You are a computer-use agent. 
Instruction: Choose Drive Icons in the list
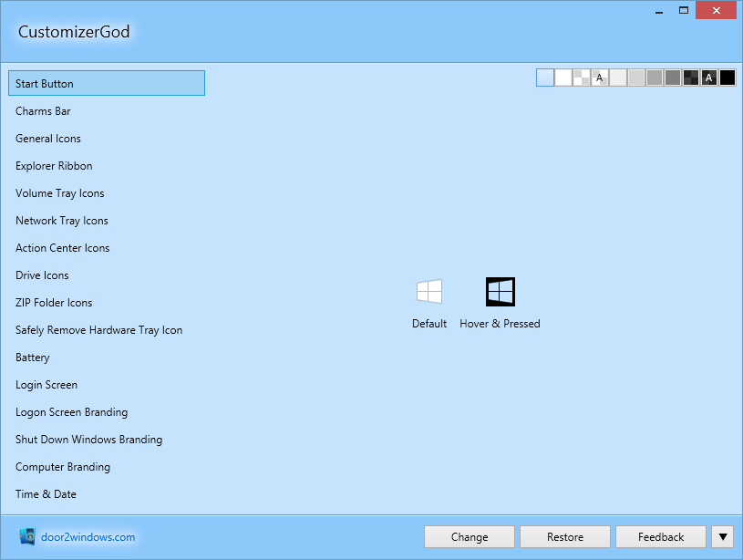tap(107, 275)
